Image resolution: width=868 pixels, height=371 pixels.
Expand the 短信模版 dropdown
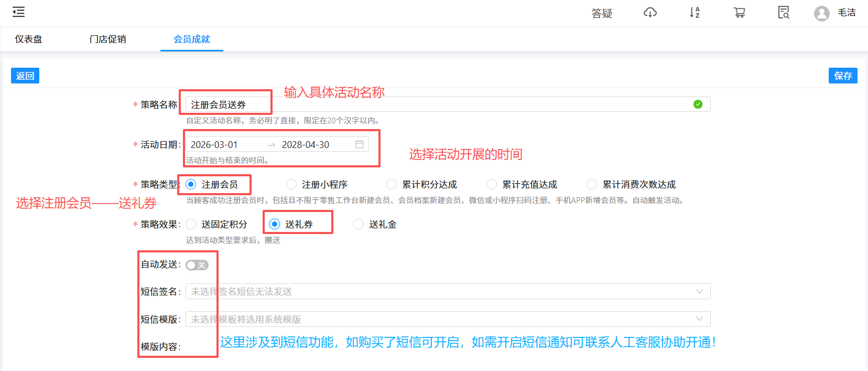pos(448,319)
